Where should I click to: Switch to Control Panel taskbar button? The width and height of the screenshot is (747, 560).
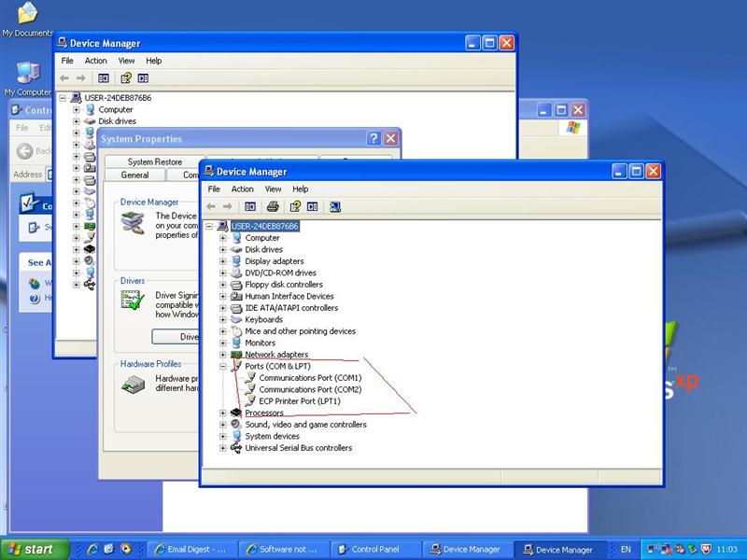375,549
